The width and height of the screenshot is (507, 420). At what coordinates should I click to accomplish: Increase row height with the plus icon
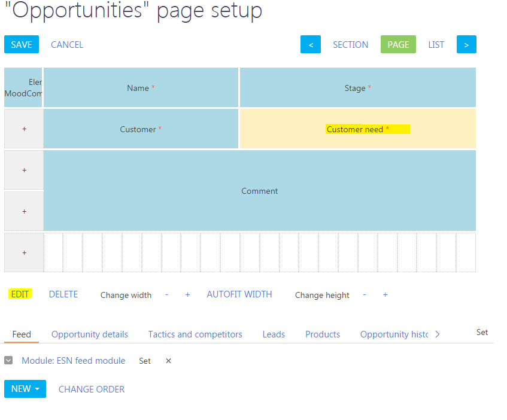pyautogui.click(x=385, y=294)
